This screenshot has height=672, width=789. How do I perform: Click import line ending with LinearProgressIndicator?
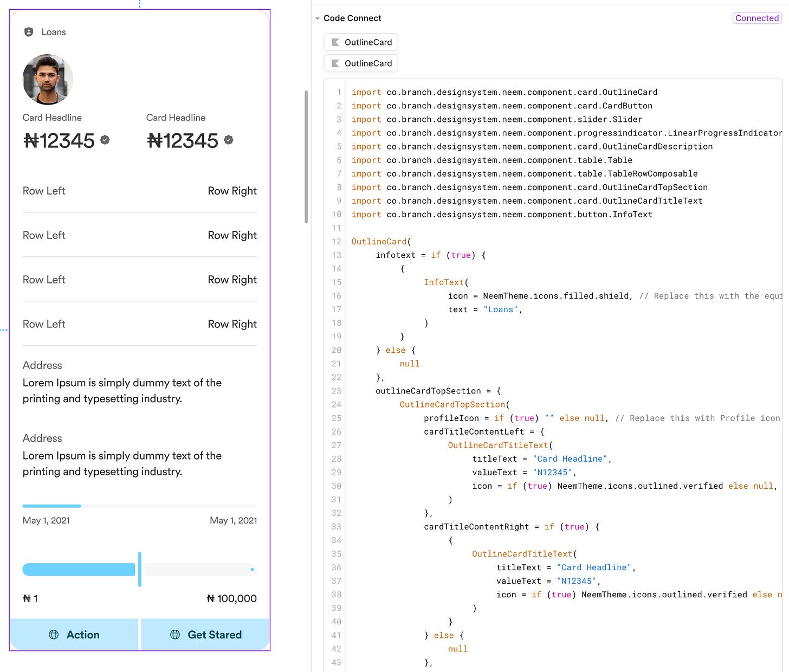point(567,133)
